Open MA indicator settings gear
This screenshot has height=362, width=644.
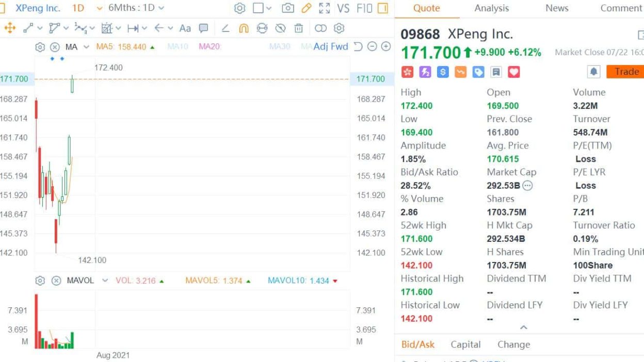point(40,47)
